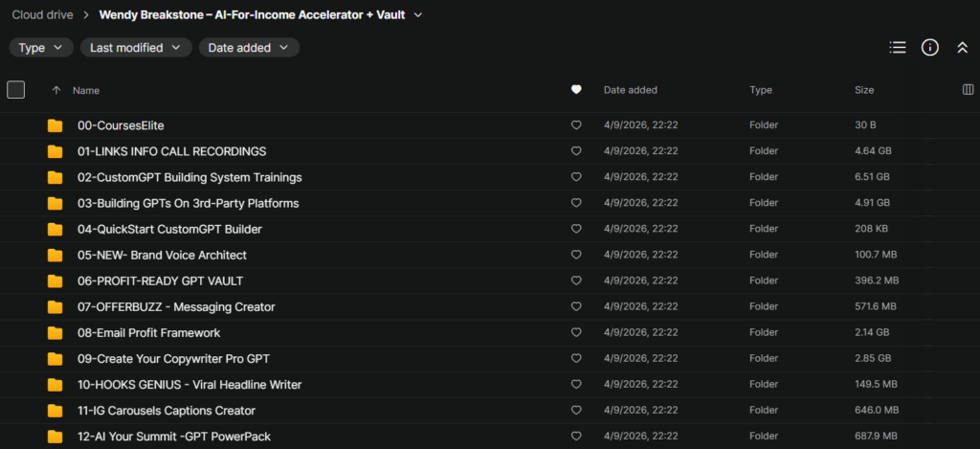Expand the current folder breadcrumb dropdown
Screen dimensions: 980x449
tap(418, 14)
